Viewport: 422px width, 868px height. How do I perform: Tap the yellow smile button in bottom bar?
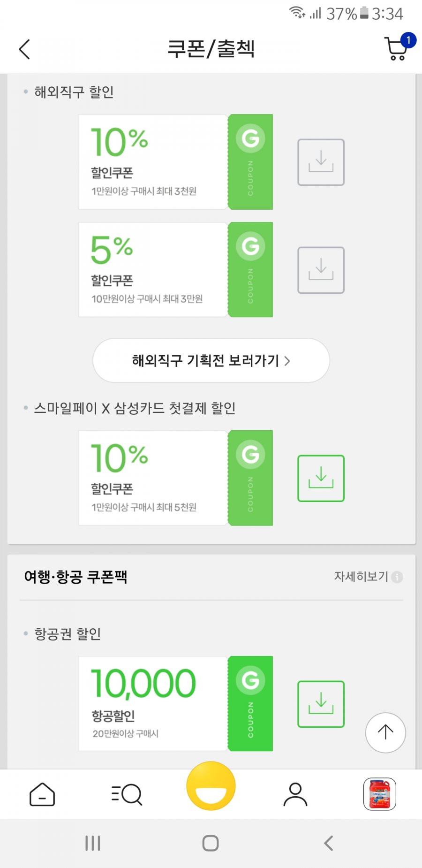click(x=211, y=786)
